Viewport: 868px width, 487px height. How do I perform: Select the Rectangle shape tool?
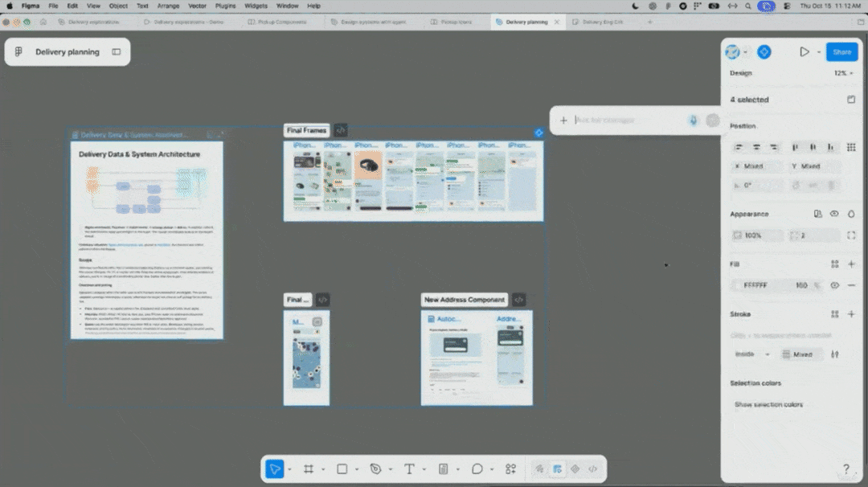pos(342,469)
